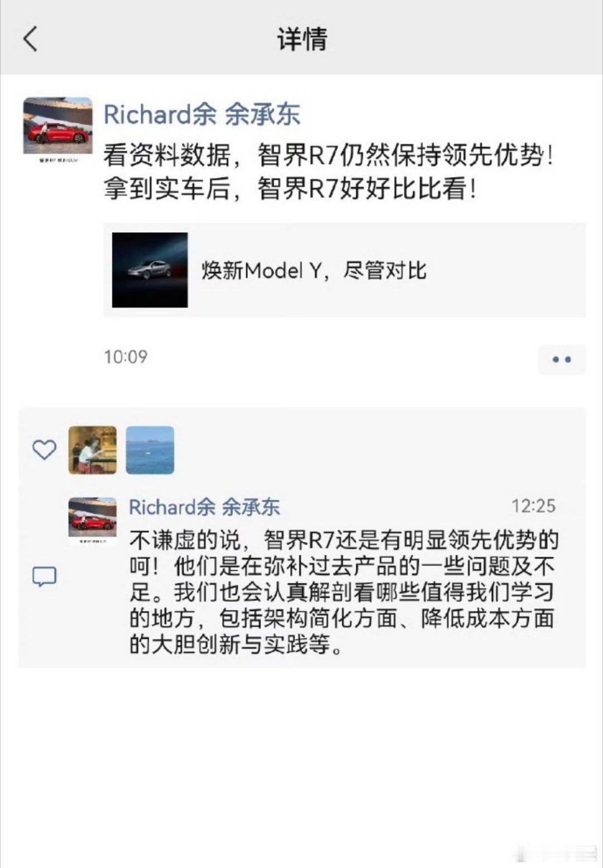Tap the comment bubble icon
Screen dimensions: 603x868
44,576
